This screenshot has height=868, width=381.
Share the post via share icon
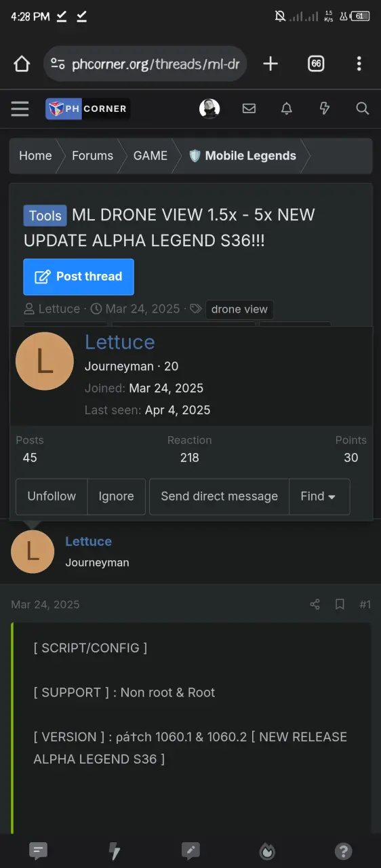tap(315, 604)
